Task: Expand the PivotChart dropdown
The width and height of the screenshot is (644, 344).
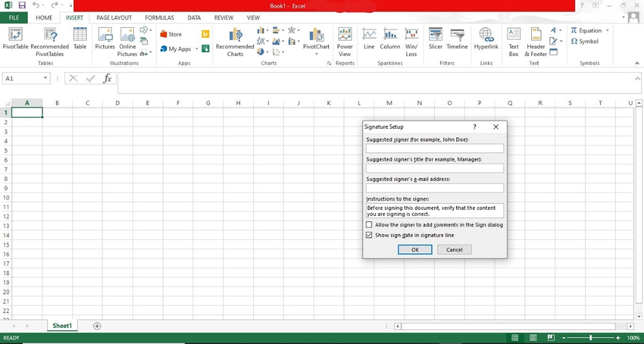Action: (x=316, y=54)
